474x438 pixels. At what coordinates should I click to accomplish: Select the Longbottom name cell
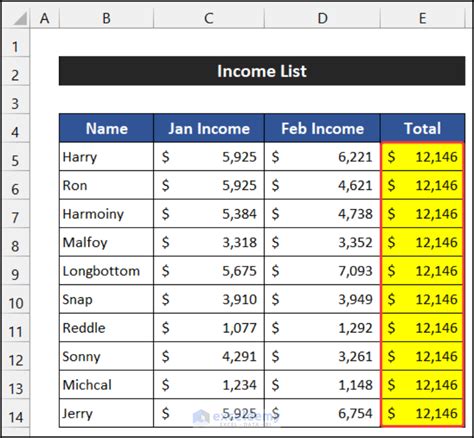tap(106, 271)
